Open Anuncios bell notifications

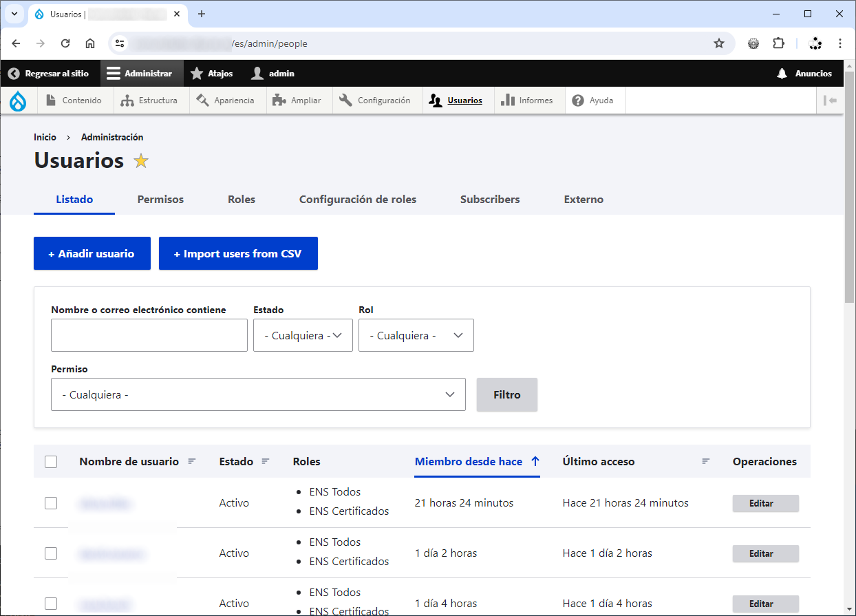pyautogui.click(x=804, y=73)
